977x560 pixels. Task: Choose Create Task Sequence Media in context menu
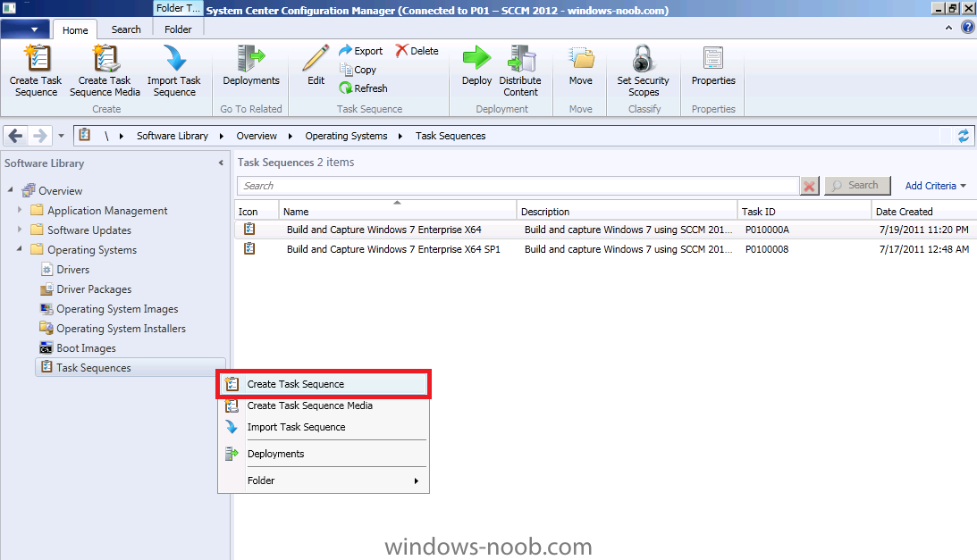(x=324, y=405)
